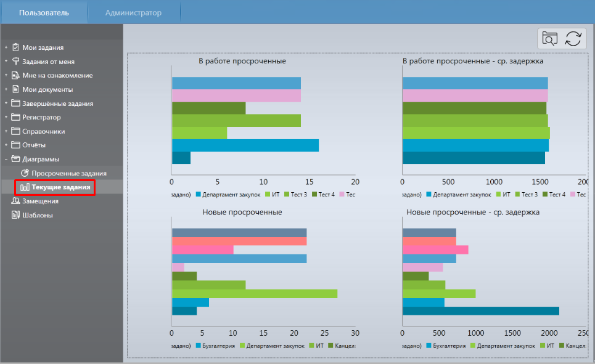Viewport: 595px width, 364px height.
Task: Refresh the diagrams with the circular arrows icon
Action: 573,38
